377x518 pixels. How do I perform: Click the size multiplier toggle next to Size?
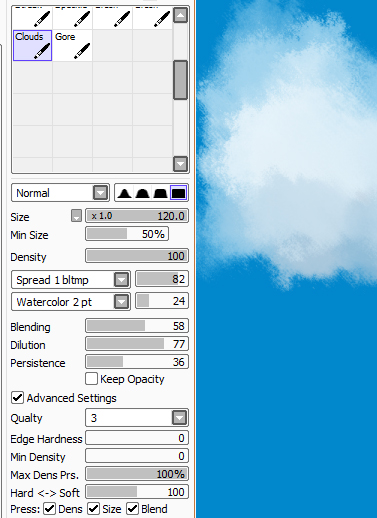(76, 216)
